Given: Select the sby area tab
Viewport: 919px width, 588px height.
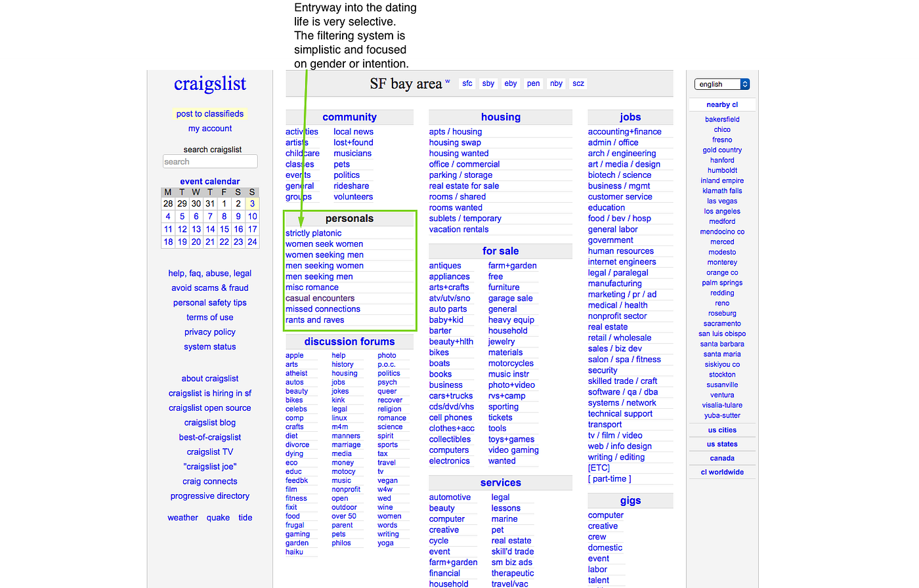Looking at the screenshot, I should point(488,83).
